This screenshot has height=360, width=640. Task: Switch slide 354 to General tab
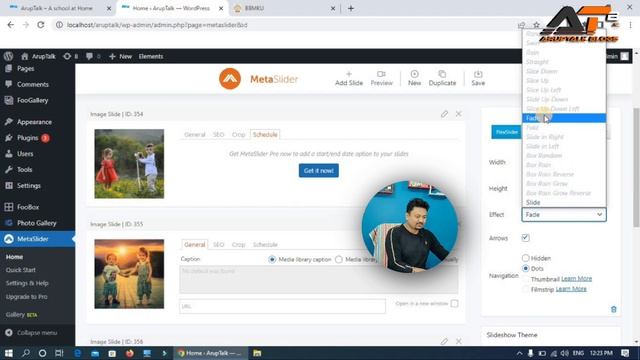(195, 135)
